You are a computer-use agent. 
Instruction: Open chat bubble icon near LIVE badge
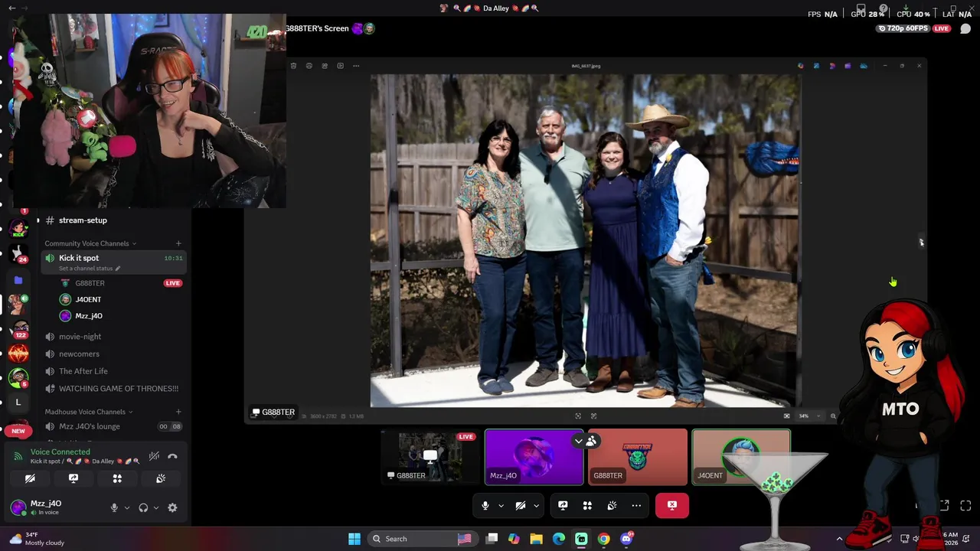point(965,29)
